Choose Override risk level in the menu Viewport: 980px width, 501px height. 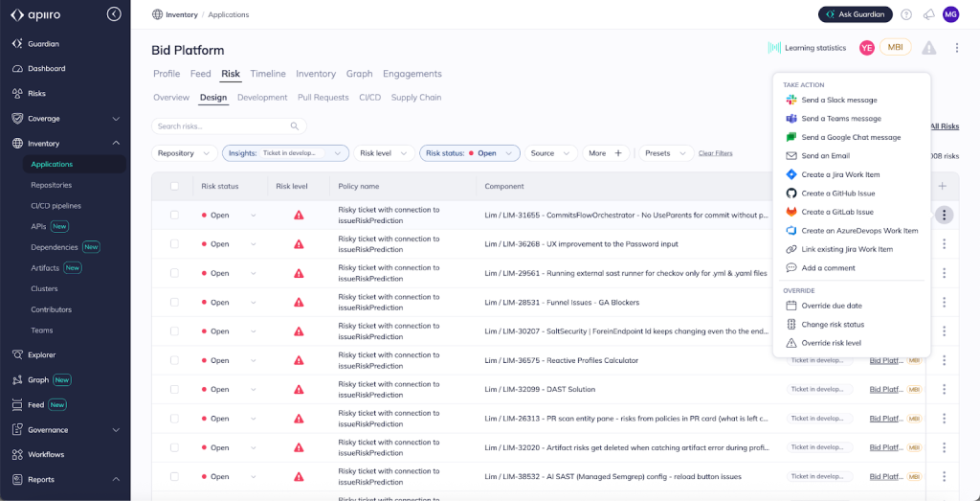(831, 343)
